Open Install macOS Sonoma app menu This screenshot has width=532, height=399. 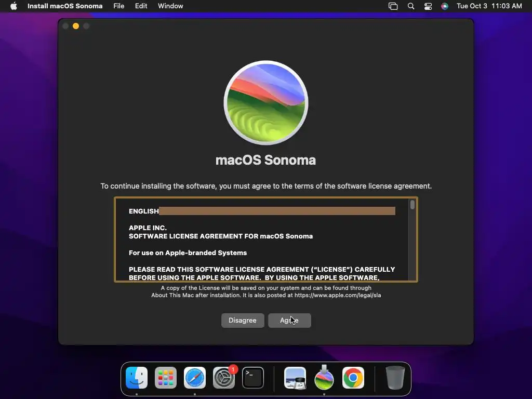[65, 6]
